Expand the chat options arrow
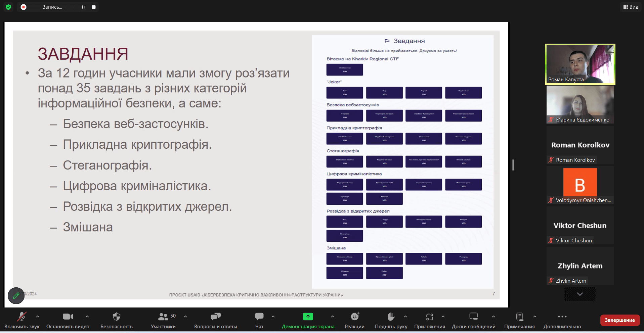 pyautogui.click(x=273, y=316)
